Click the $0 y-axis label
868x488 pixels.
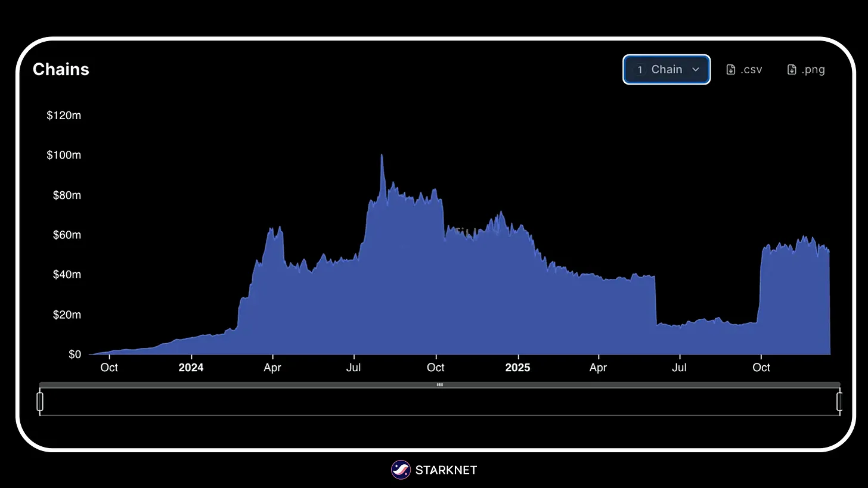coord(75,355)
